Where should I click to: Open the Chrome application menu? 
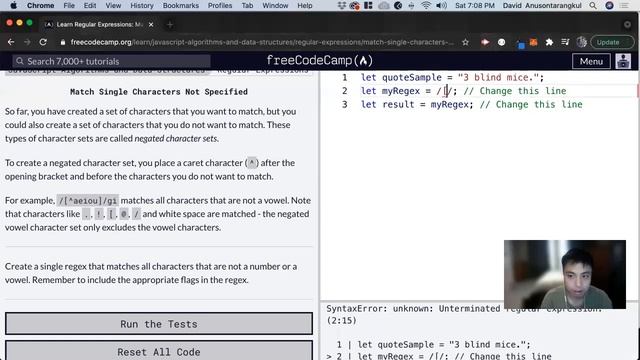40,5
